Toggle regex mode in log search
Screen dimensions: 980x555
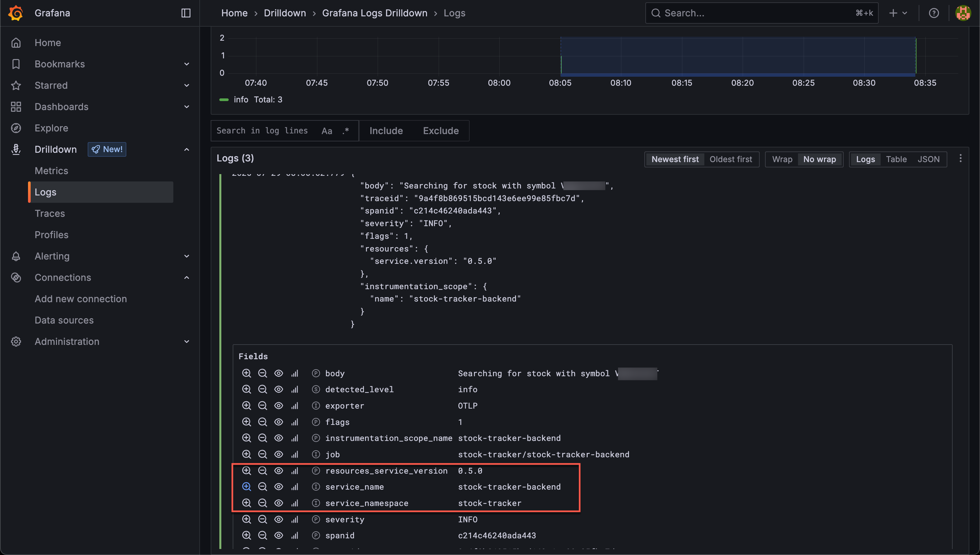pos(345,131)
